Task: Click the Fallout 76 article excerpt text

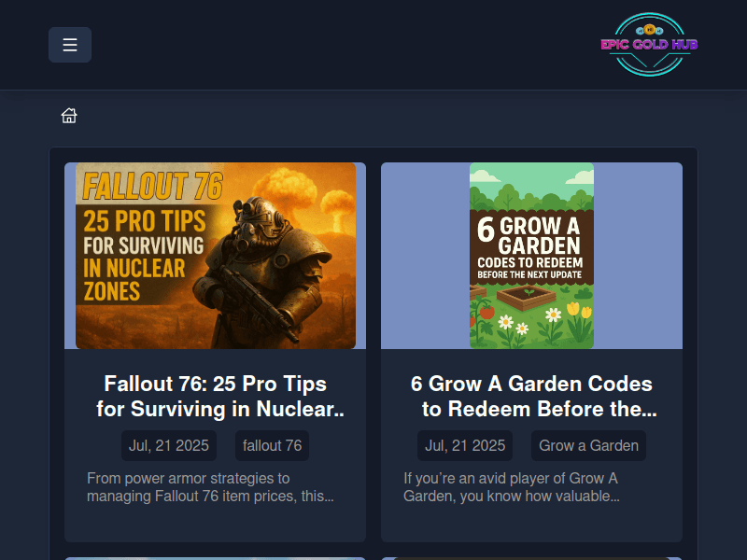Action: click(x=210, y=487)
